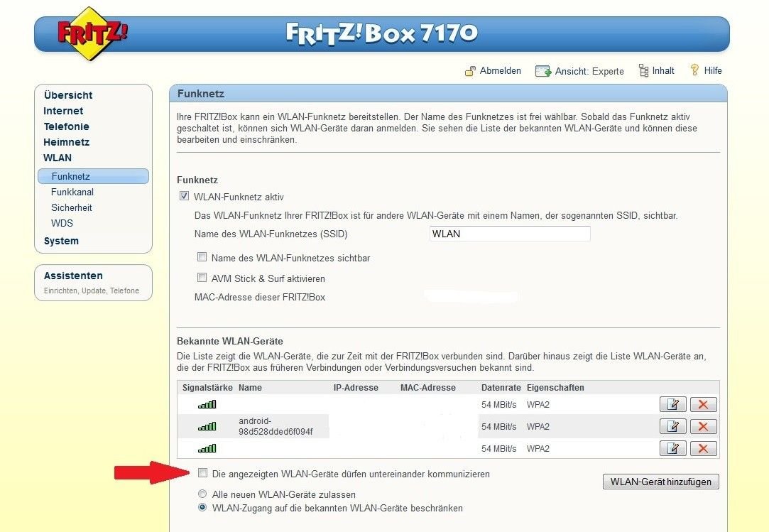Click Ansicht: Experte link
This screenshot has width=769, height=532.
coord(589,71)
